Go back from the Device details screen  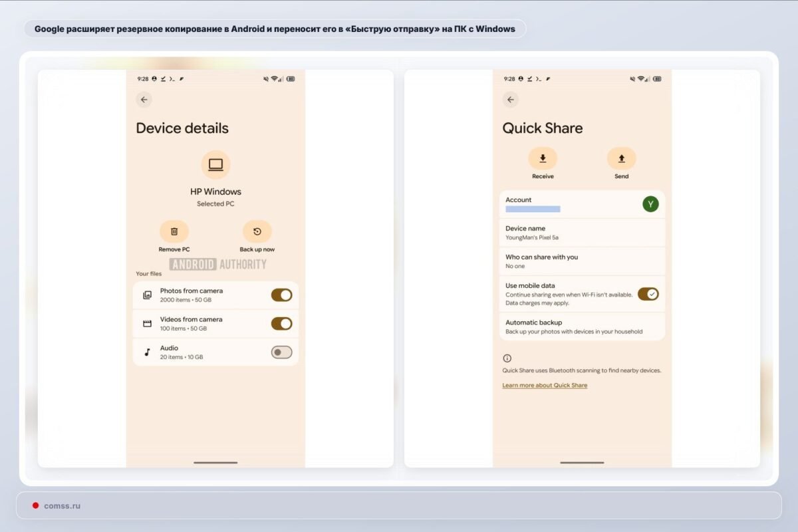[144, 100]
